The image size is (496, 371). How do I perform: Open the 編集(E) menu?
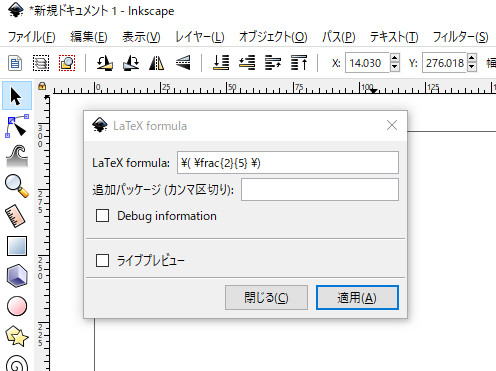pyautogui.click(x=89, y=37)
